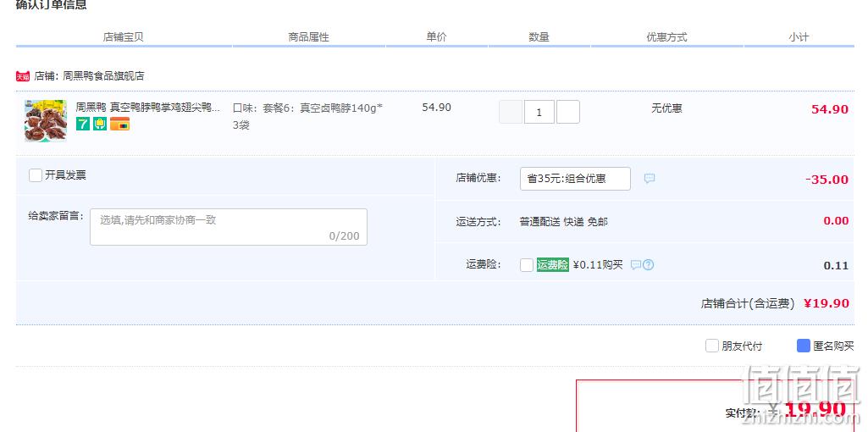The width and height of the screenshot is (868, 432).
Task: Click the 0.00 shipping fee amount
Action: pyautogui.click(x=836, y=221)
